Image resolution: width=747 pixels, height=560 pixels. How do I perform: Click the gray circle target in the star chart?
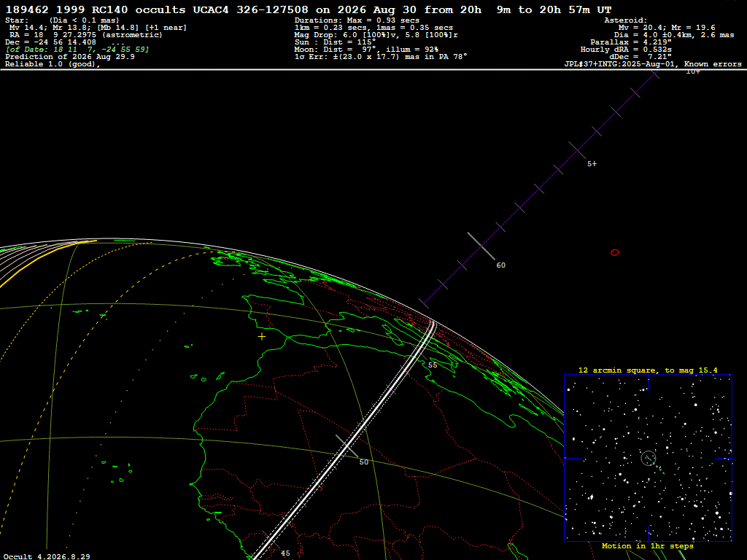tap(649, 458)
